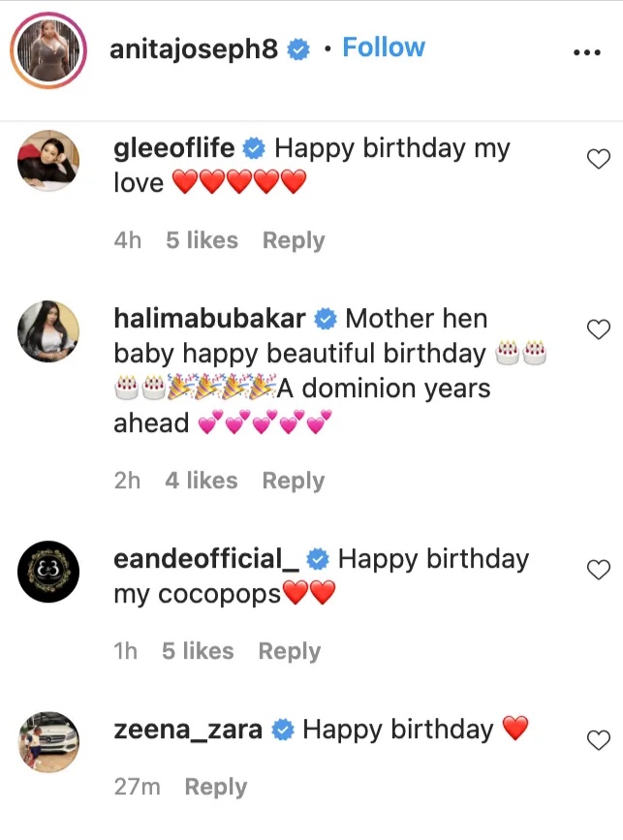Click the verified badge beside anitajoseph8

(x=299, y=50)
